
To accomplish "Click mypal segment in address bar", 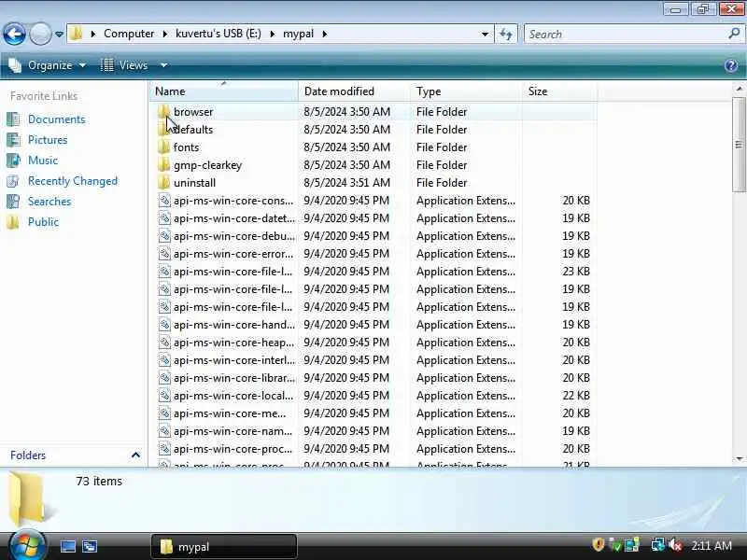I will (x=298, y=34).
